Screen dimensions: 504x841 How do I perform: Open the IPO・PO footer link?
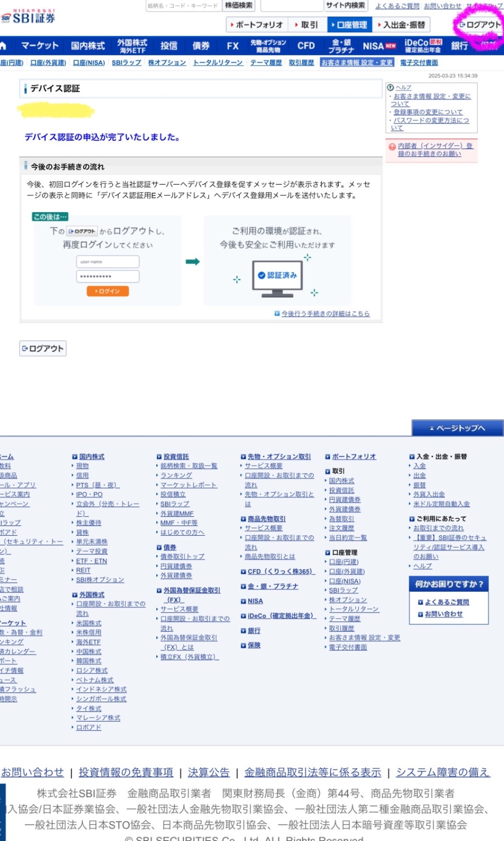[89, 494]
